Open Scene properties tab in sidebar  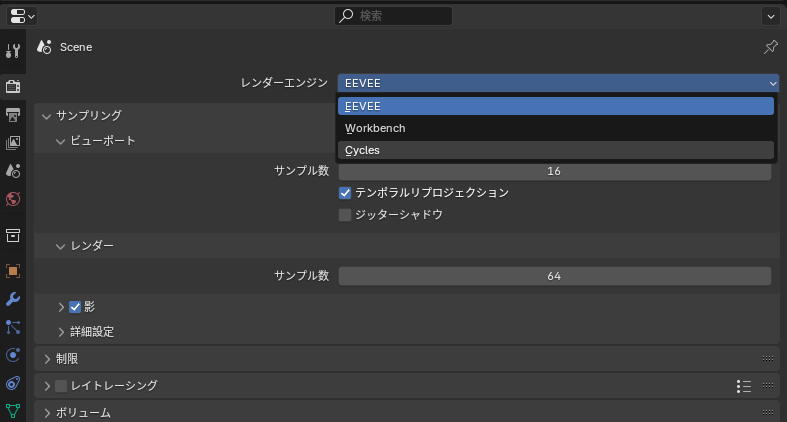(x=13, y=171)
